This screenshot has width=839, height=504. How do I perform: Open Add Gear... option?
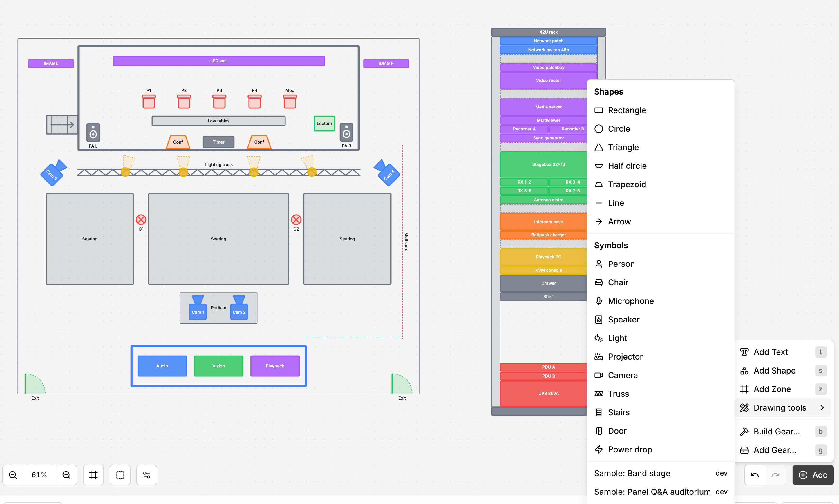pos(783,450)
